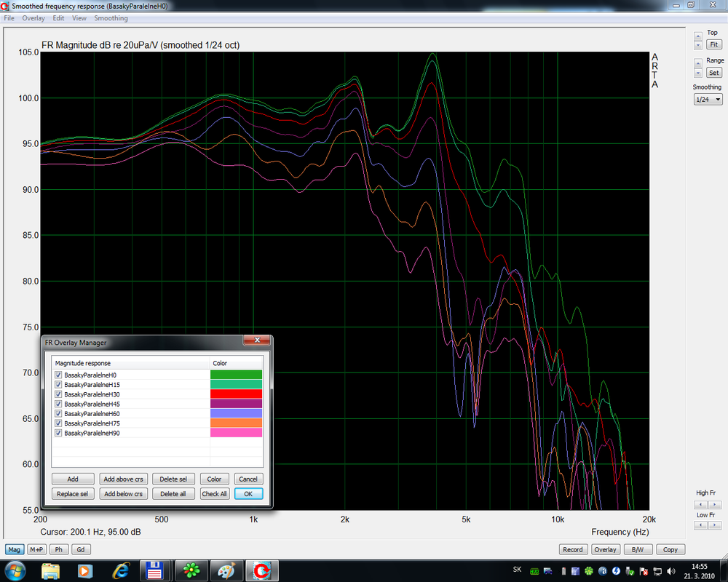Screen dimensions: 728x582
Task: Click the blue car tray icon
Action: [x=548, y=571]
